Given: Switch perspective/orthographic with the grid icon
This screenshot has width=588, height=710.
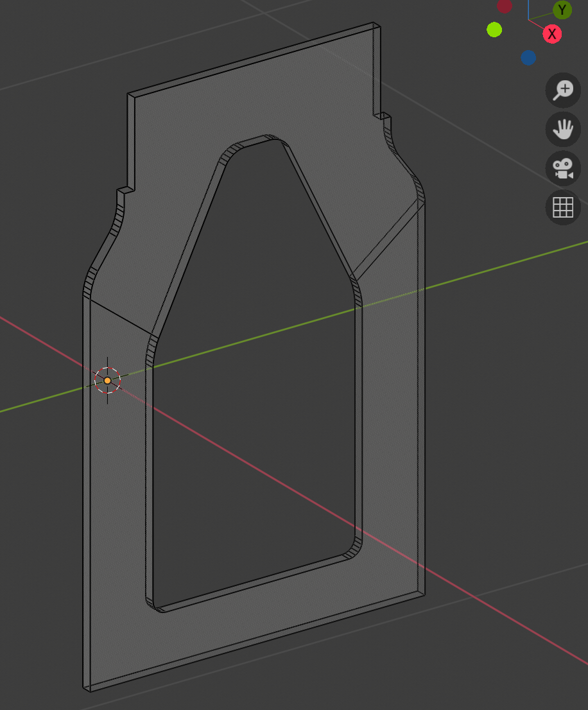Looking at the screenshot, I should tap(563, 207).
